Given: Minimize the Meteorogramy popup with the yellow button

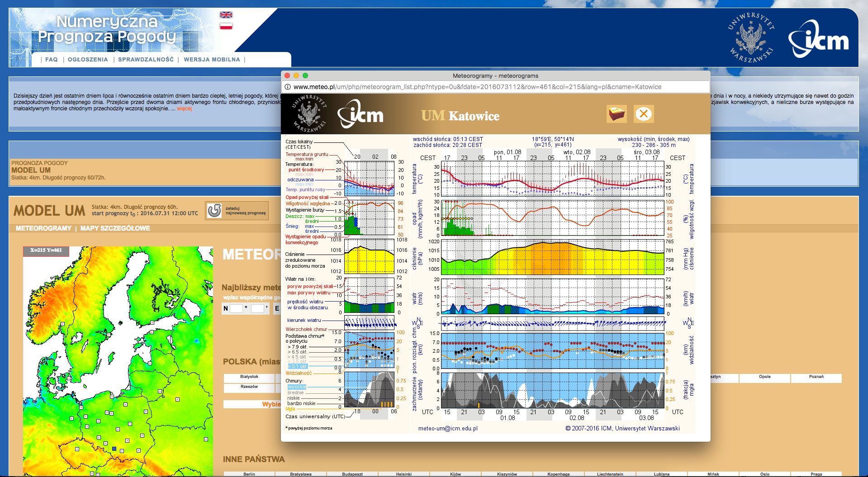Looking at the screenshot, I should 296,76.
